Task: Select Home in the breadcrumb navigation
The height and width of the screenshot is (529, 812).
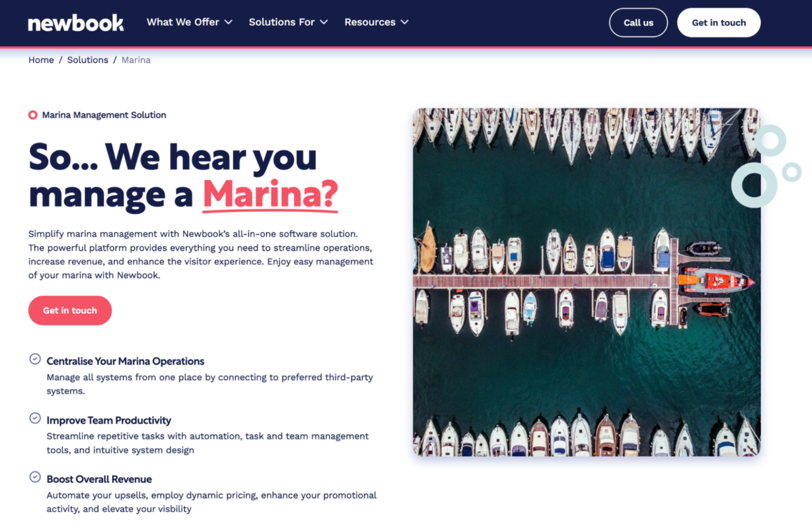Action: 41,60
